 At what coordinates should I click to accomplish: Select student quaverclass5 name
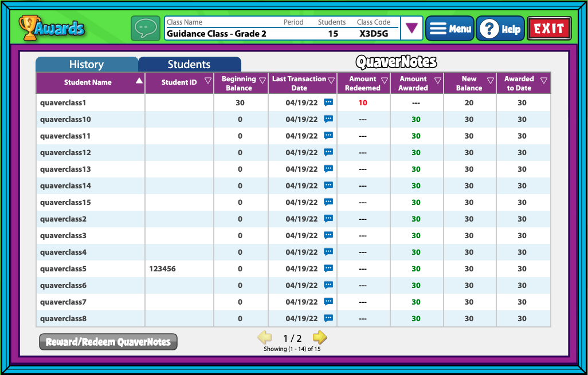pos(63,269)
